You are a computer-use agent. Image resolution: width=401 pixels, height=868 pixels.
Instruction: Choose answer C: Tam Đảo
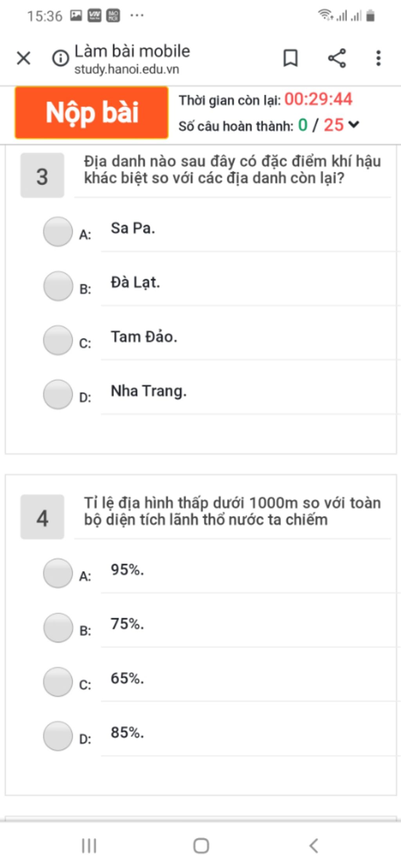click(x=58, y=340)
